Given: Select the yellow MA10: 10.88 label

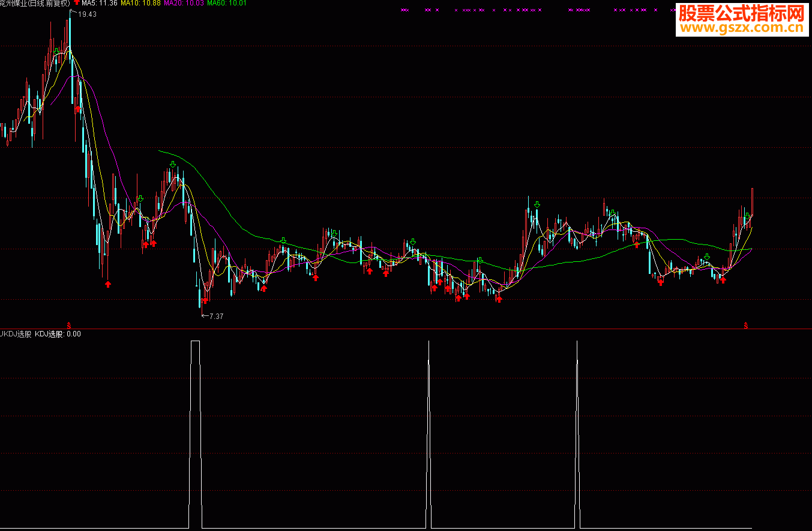Looking at the screenshot, I should click(141, 4).
